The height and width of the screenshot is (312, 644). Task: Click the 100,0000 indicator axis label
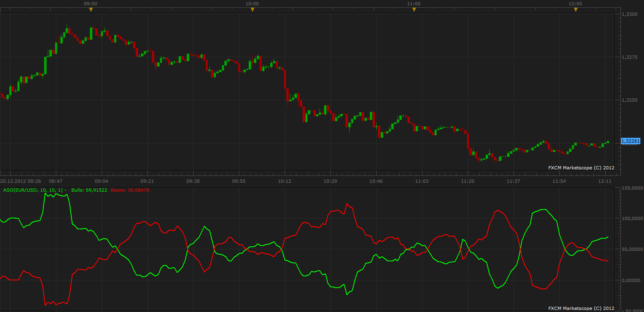(x=632, y=218)
